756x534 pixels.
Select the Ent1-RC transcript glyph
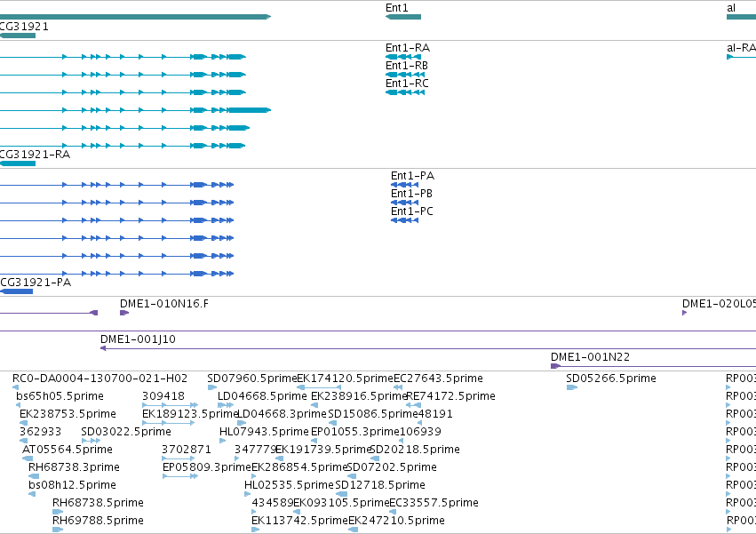(x=405, y=92)
